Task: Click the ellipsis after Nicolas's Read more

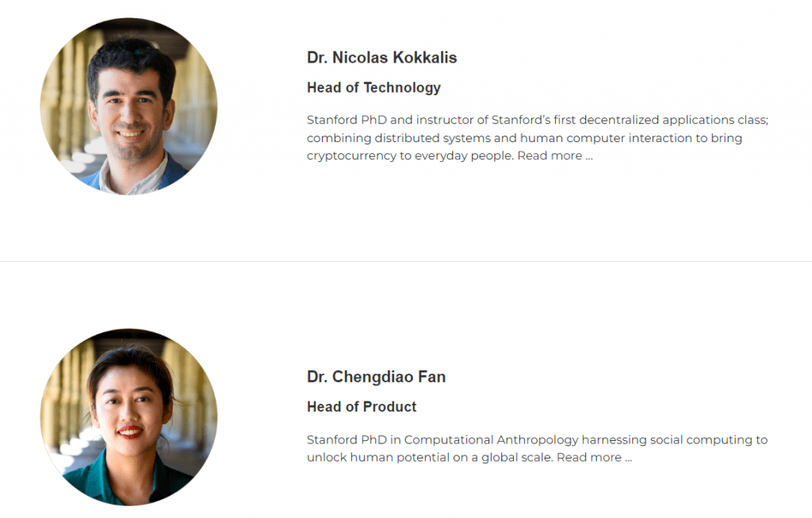Action: coord(589,158)
